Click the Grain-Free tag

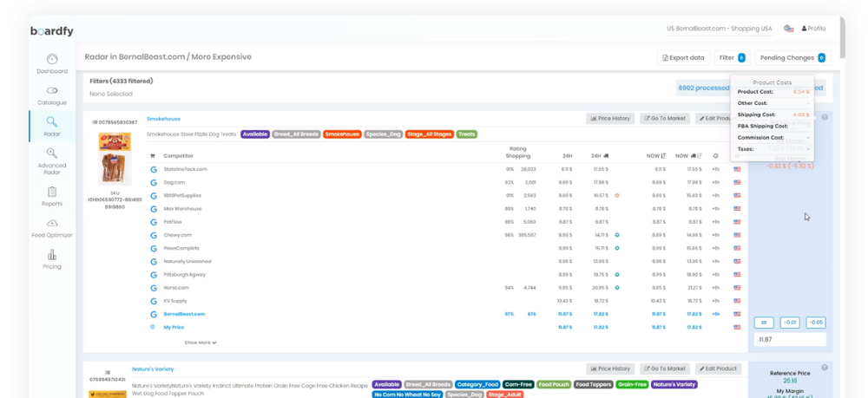632,384
